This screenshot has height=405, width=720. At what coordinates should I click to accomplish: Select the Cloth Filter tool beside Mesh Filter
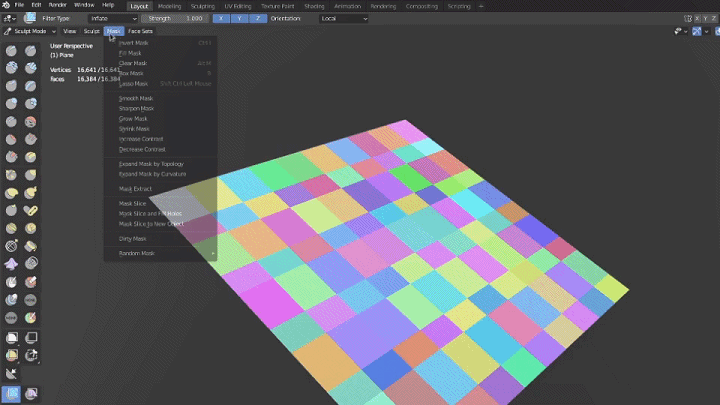tap(31, 393)
